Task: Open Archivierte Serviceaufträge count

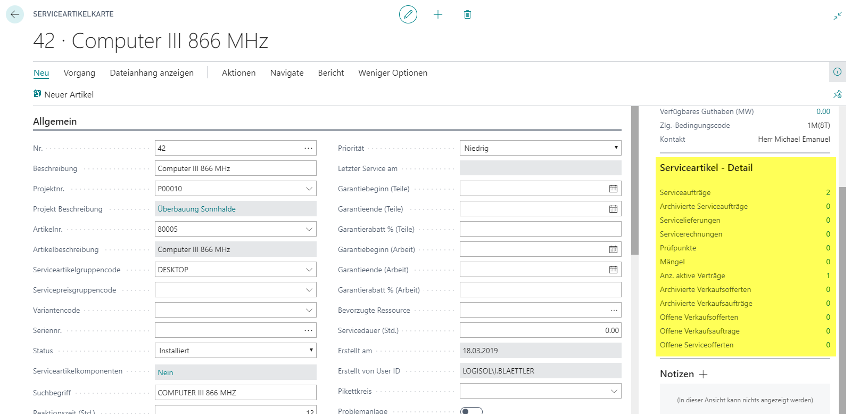Action: [828, 206]
